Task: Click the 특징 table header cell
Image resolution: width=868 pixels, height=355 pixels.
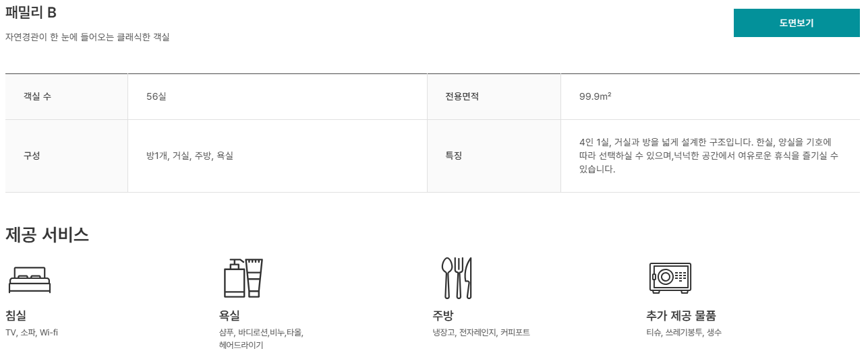Action: pos(454,156)
